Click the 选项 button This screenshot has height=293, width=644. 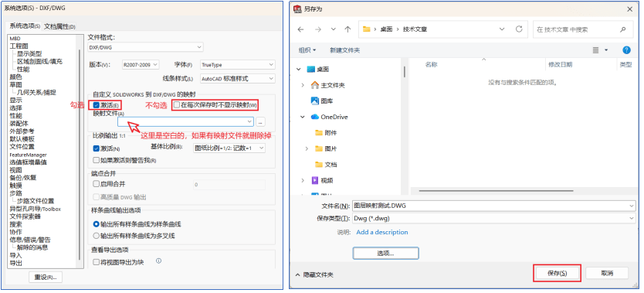[x=385, y=253]
